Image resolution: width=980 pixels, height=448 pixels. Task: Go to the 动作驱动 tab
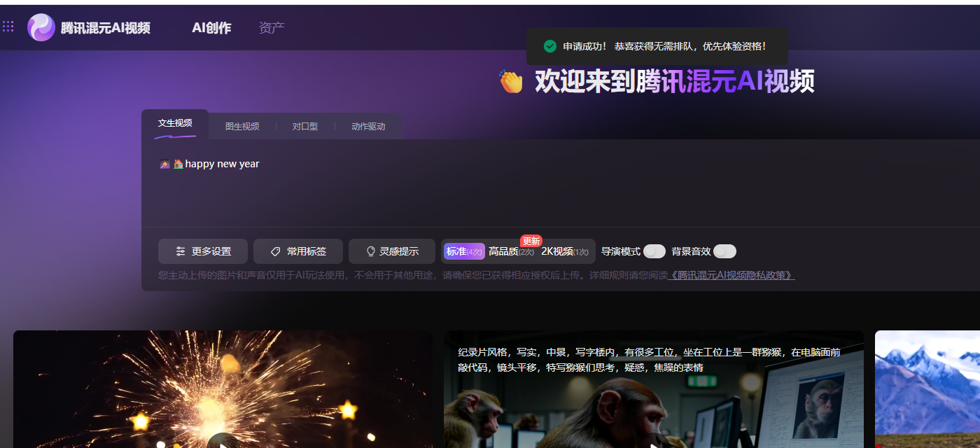point(368,127)
